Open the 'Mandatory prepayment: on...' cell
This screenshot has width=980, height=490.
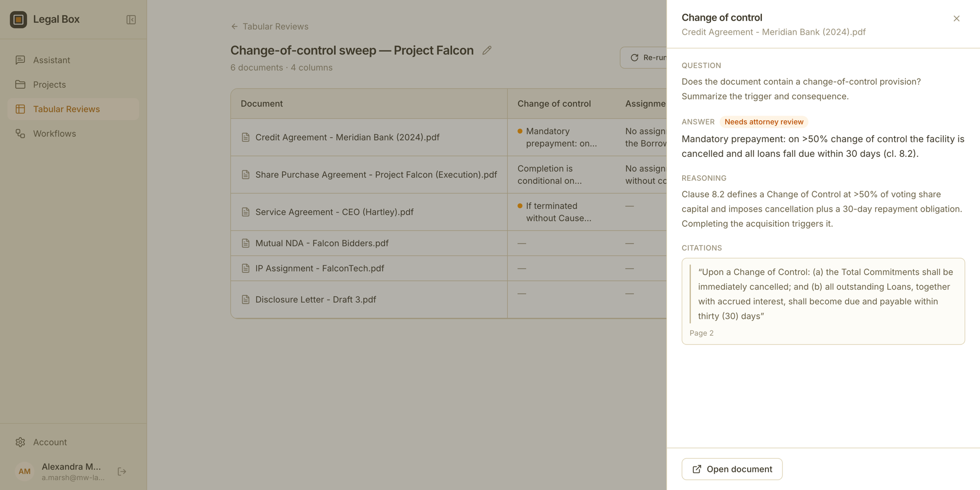coord(561,137)
